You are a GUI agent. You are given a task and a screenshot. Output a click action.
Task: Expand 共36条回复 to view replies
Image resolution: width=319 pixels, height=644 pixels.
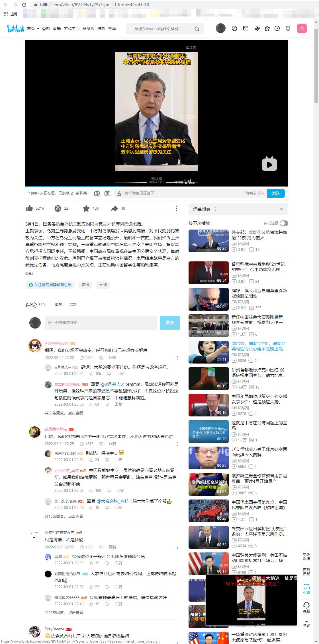coord(64,413)
